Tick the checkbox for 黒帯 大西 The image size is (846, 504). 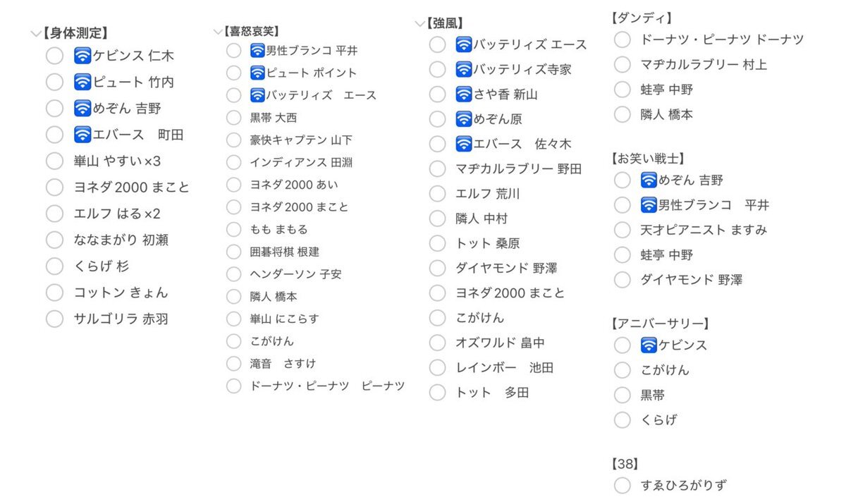(x=233, y=118)
